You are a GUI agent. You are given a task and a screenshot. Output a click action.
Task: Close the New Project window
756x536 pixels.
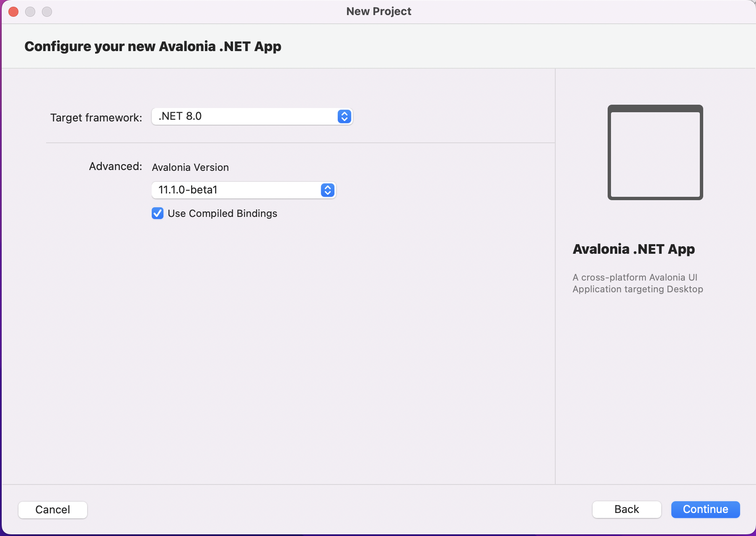pos(13,12)
